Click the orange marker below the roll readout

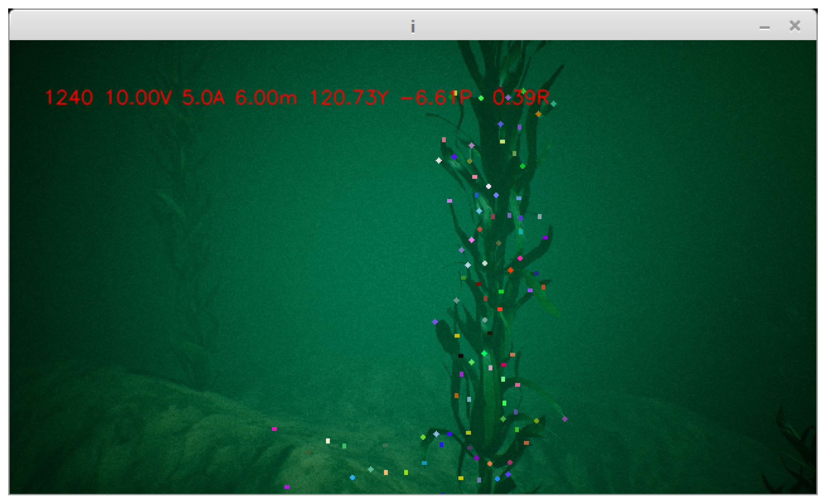(x=538, y=114)
